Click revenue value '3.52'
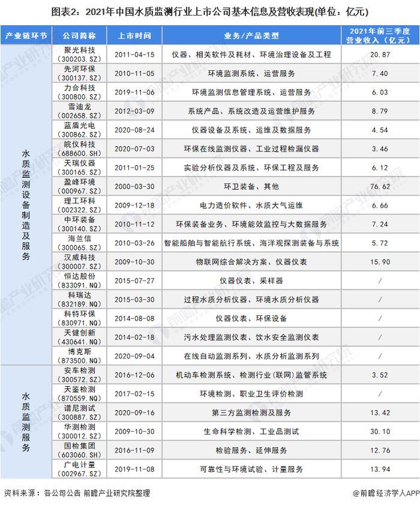The height and width of the screenshot is (505, 420). pos(380,375)
